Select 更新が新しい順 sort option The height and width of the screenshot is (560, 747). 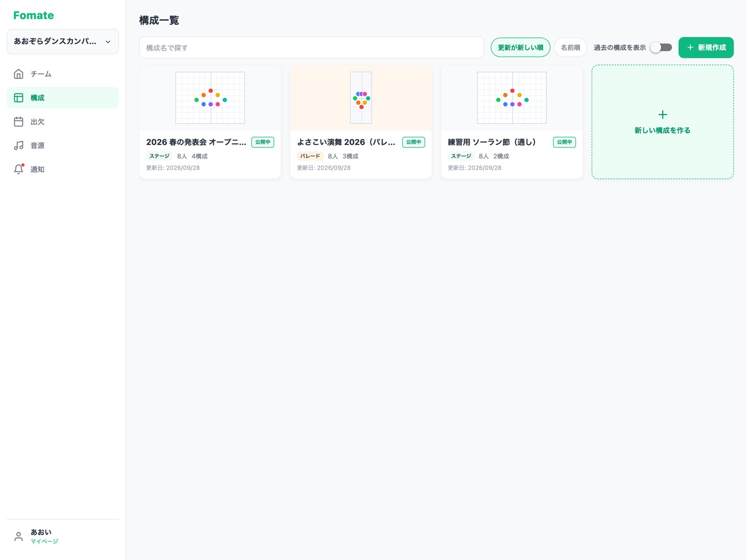[520, 47]
